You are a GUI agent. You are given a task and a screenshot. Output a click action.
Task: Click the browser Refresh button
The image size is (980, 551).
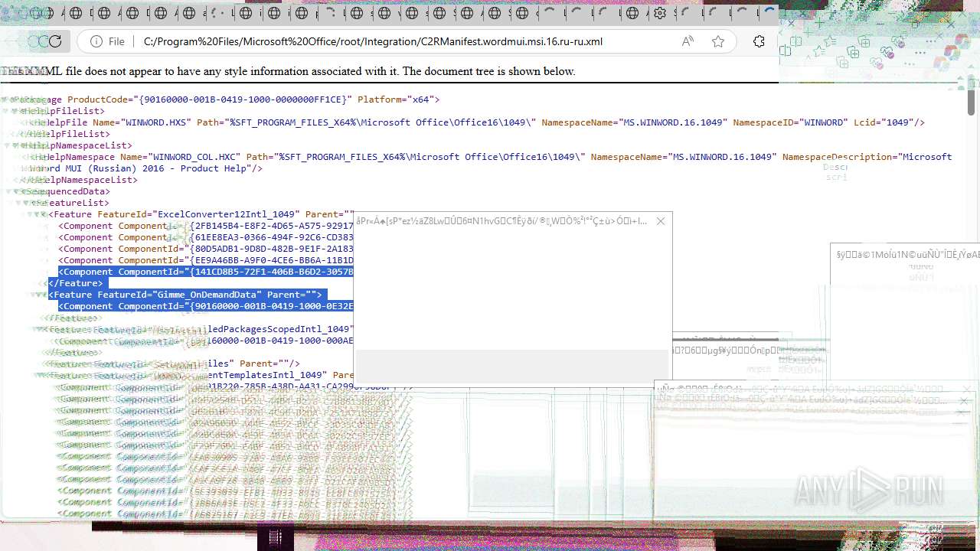coord(55,41)
